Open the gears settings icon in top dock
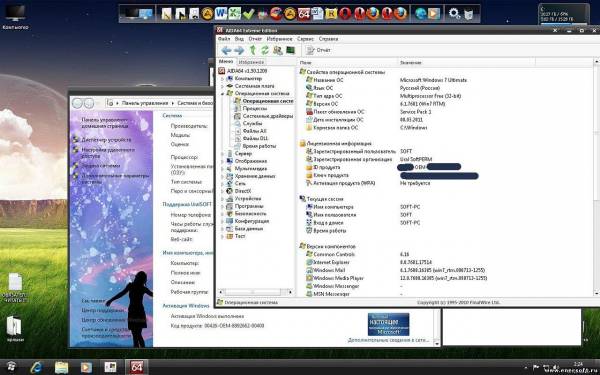Screen dimensions: 600x375 (x=455, y=14)
